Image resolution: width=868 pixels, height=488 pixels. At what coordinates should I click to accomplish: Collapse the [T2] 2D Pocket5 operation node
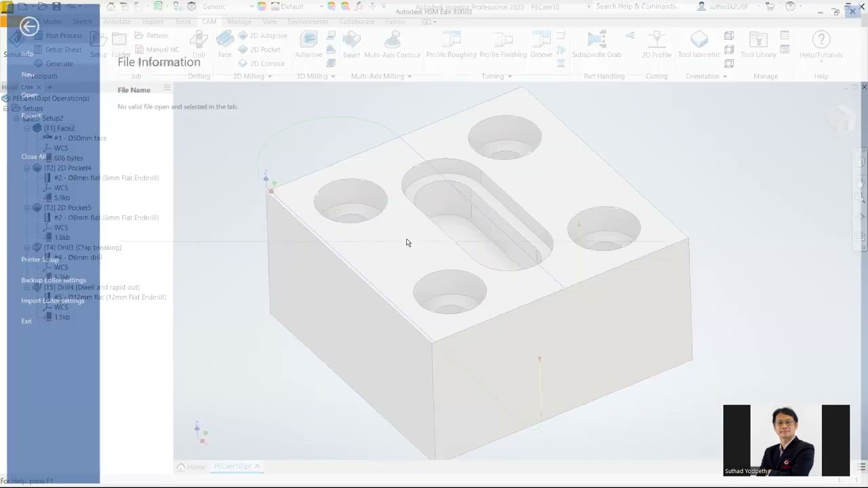click(x=27, y=208)
